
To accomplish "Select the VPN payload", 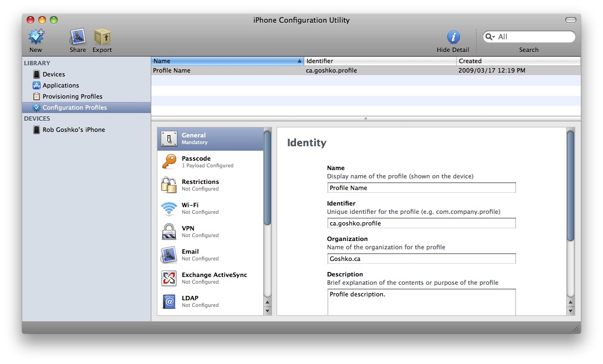I will (x=211, y=232).
